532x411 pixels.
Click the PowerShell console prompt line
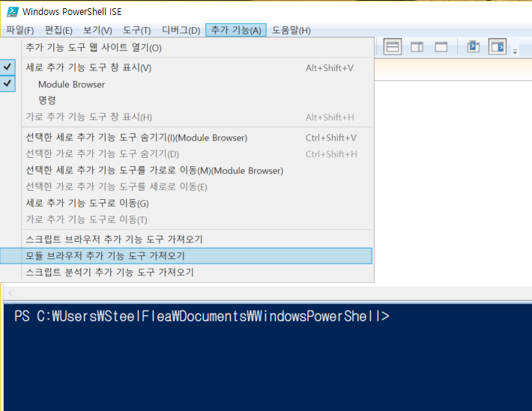[x=202, y=316]
